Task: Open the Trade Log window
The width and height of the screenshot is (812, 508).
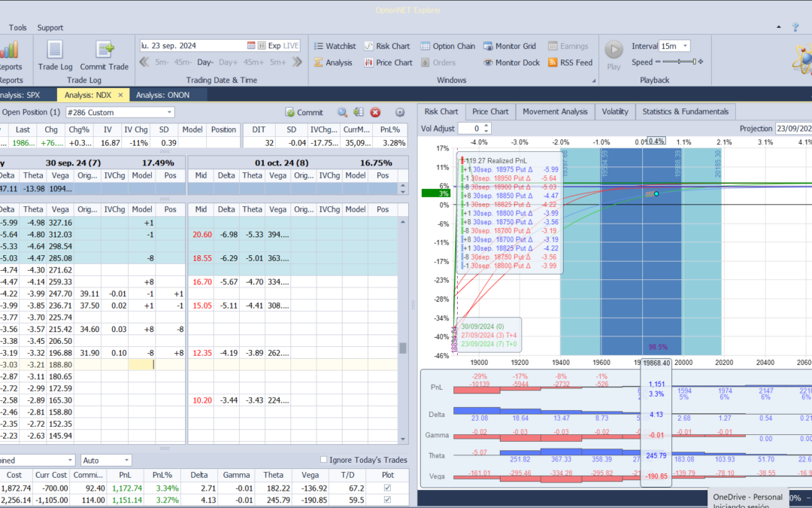Action: (55, 56)
